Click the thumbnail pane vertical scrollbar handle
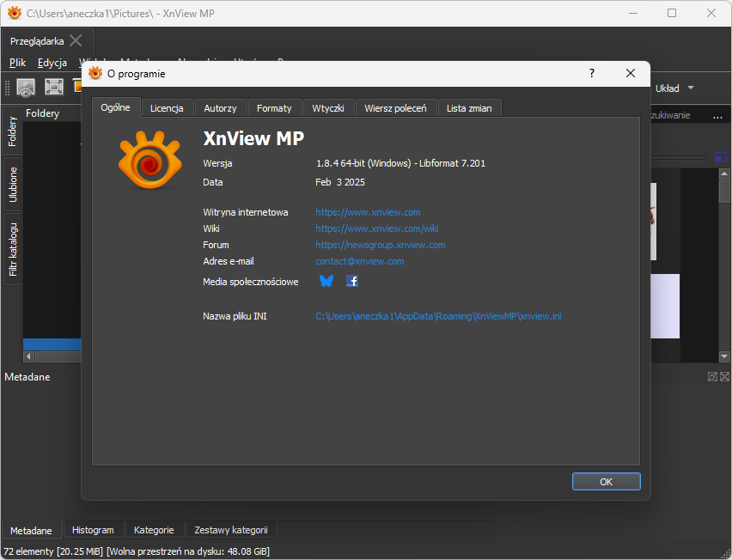The image size is (732, 560). point(724,192)
